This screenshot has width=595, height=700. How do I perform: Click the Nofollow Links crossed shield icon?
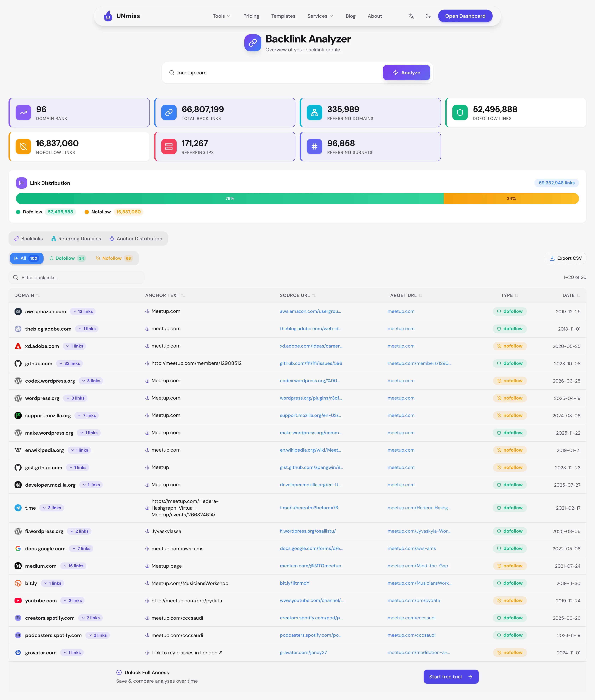pos(23,147)
